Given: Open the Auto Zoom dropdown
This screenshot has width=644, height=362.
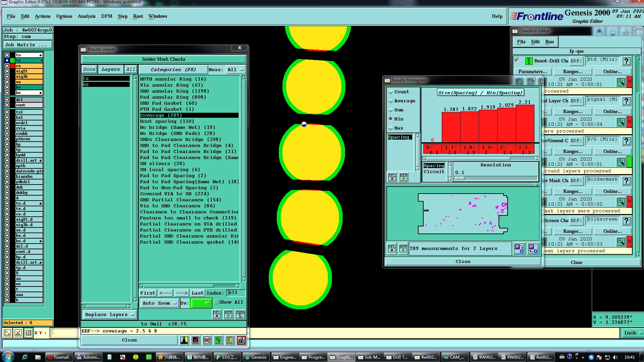Looking at the screenshot, I should [x=159, y=303].
